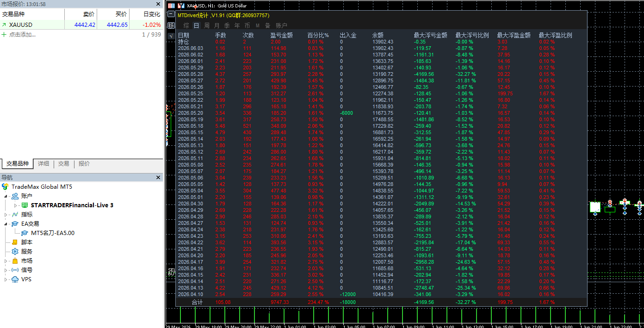Select the 日 daily tab in MTDriver panel
Image resolution: width=644 pixels, height=328 pixels.
click(197, 25)
